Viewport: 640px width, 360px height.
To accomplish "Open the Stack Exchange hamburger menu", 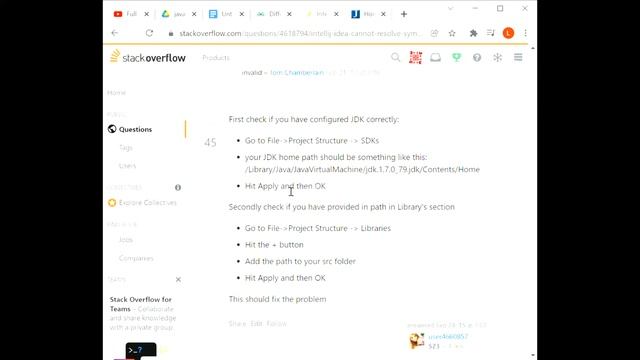I will (518, 58).
